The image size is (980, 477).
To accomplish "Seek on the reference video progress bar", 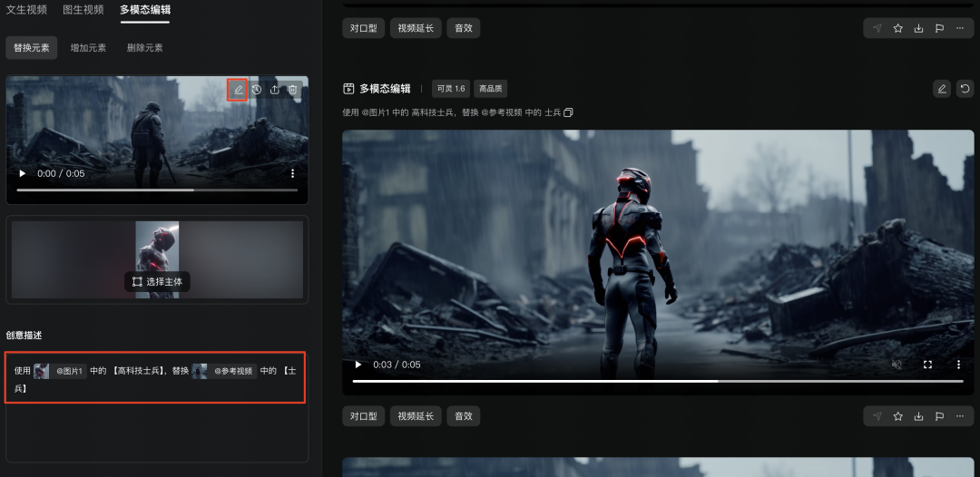I will (157, 190).
